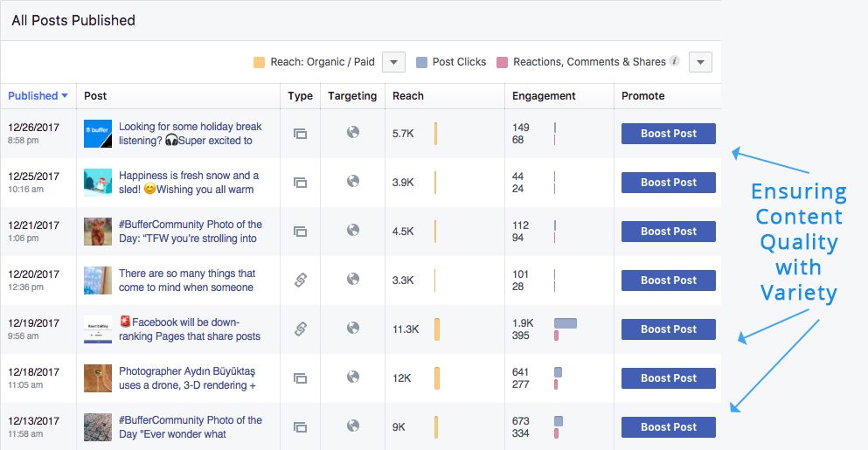The height and width of the screenshot is (450, 868).
Task: Click the info icon beside Reactions, Comments & Shares
Action: [674, 62]
